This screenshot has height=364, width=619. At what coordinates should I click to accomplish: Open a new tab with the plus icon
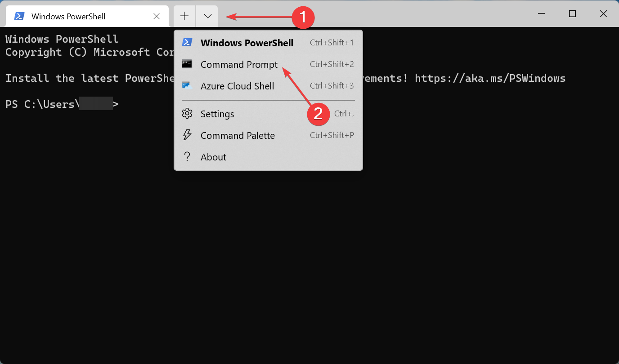pyautogui.click(x=184, y=16)
